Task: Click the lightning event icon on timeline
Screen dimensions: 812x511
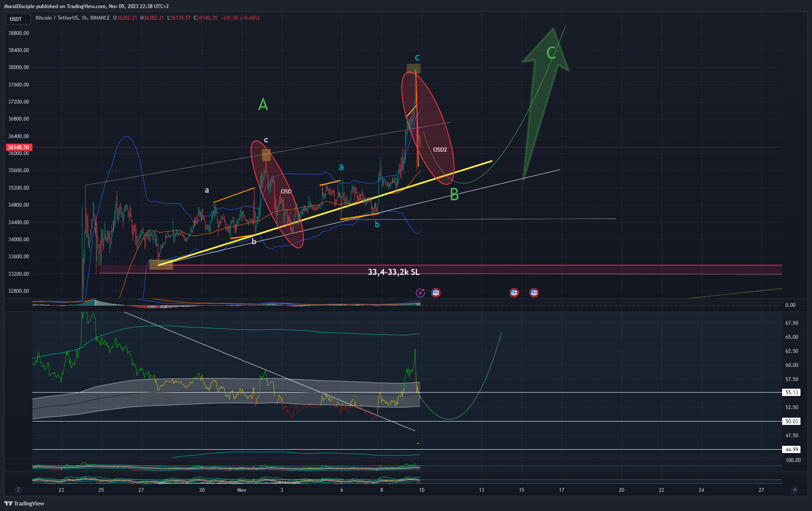Action: 420,293
